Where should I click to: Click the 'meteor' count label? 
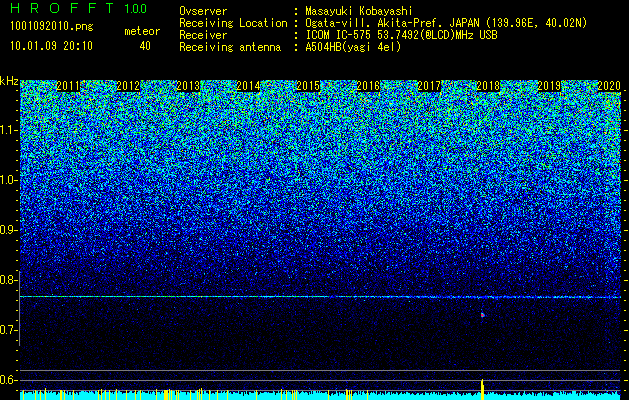(x=142, y=31)
